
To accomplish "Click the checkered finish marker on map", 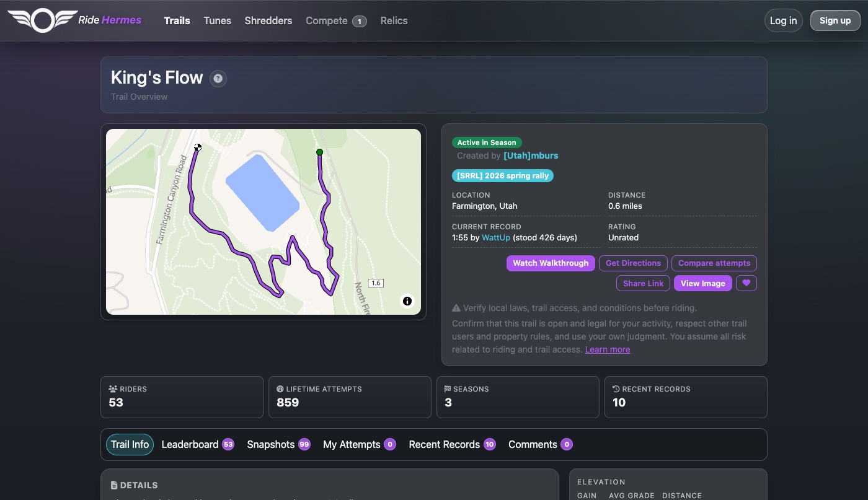I will [198, 147].
